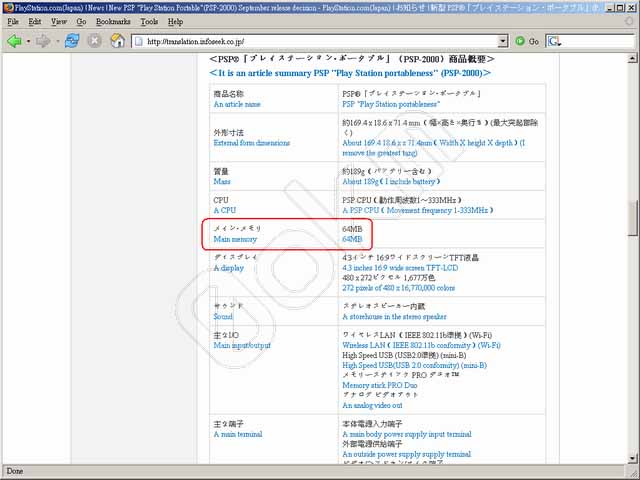The image size is (640, 480).
Task: Click the scrollbar up arrow
Action: click(x=632, y=58)
